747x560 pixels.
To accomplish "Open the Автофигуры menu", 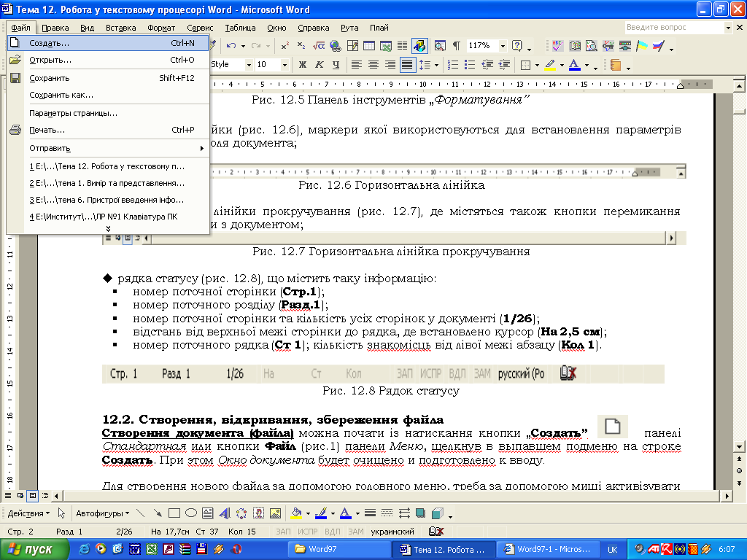I will tap(102, 513).
